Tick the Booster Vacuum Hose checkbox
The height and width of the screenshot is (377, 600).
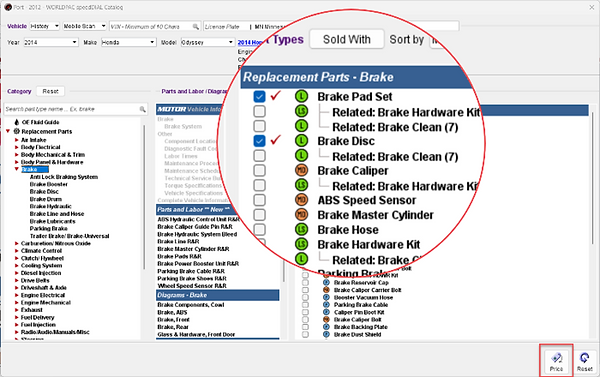tap(305, 297)
